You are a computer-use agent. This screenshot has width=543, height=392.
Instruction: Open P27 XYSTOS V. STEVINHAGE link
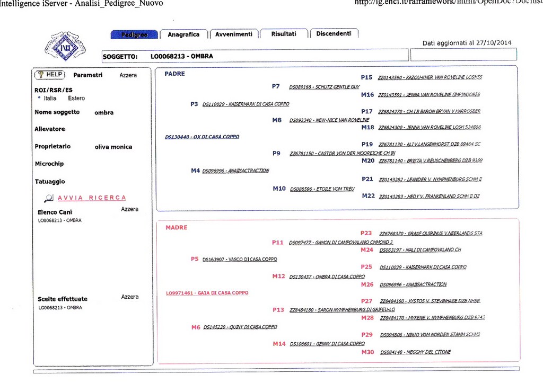(430, 301)
